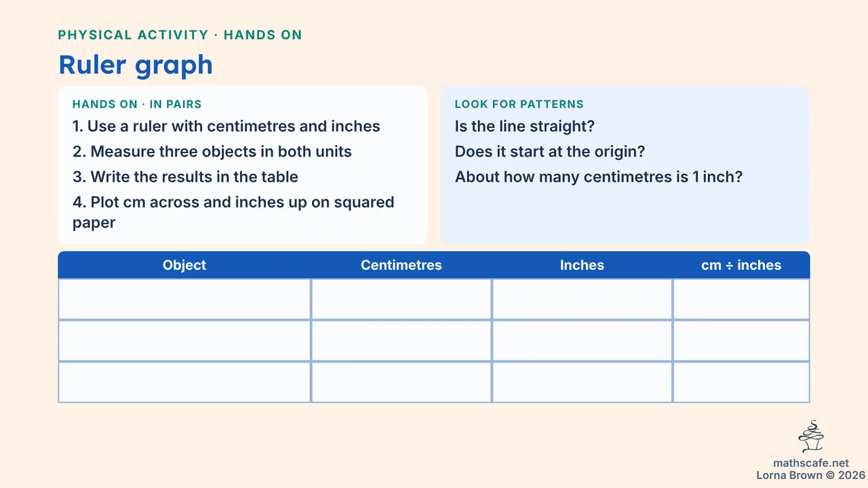Click first row cm ÷ inches cell
Viewport: 868px width, 488px height.
(741, 299)
